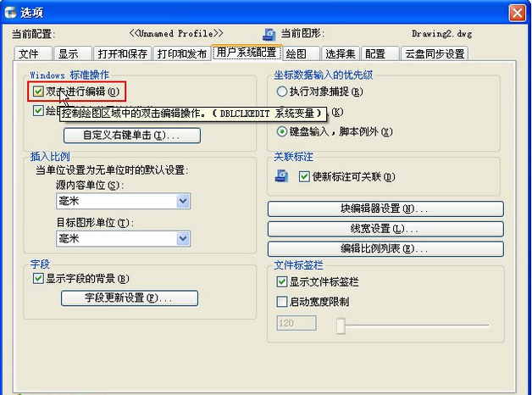Uncheck 显示文件标签栏 option
Screen dimensions: 532x395
[x=282, y=281]
